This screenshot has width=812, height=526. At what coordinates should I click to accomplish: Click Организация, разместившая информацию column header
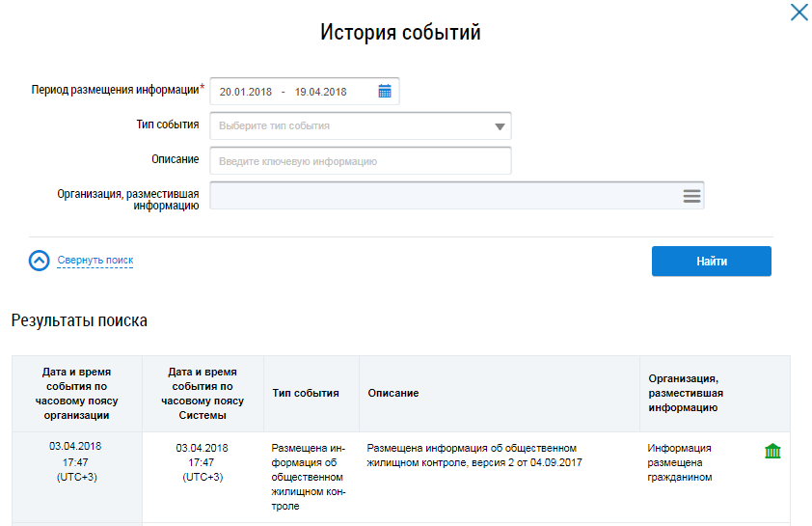click(686, 394)
